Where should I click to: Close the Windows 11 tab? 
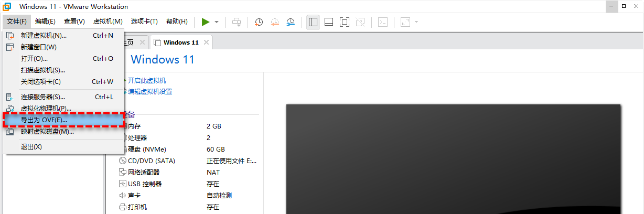(x=206, y=42)
